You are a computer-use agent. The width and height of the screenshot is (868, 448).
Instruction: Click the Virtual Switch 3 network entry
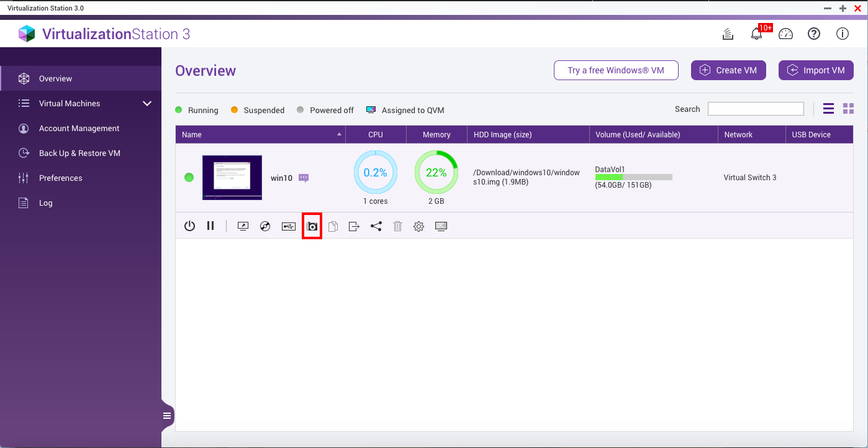point(750,177)
